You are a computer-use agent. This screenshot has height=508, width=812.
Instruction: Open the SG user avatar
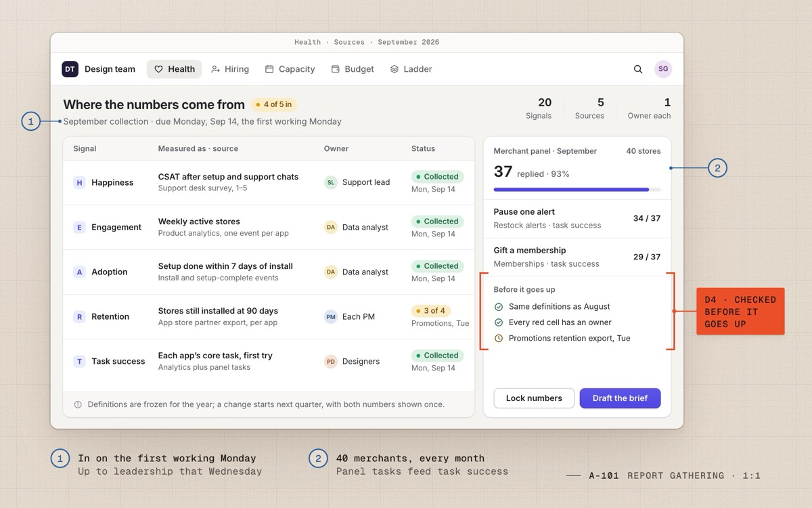(663, 69)
